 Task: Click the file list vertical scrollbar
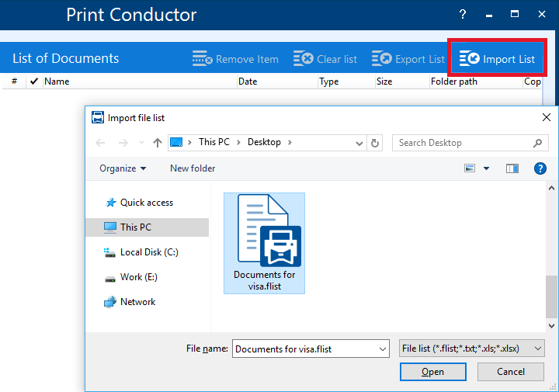[x=551, y=295]
